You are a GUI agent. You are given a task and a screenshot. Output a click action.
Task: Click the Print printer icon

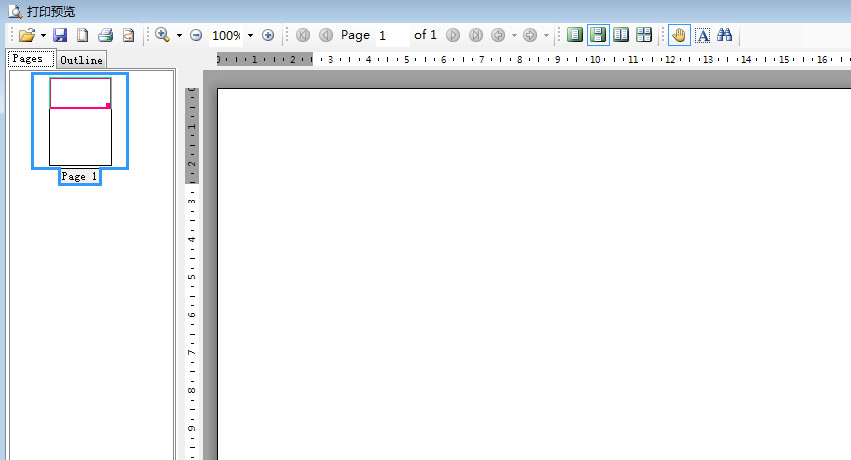[105, 35]
